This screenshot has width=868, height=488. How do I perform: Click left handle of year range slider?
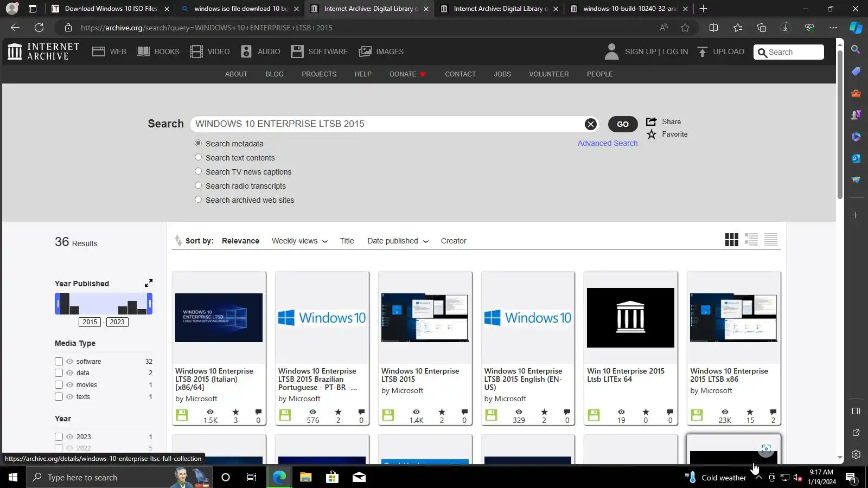(57, 304)
